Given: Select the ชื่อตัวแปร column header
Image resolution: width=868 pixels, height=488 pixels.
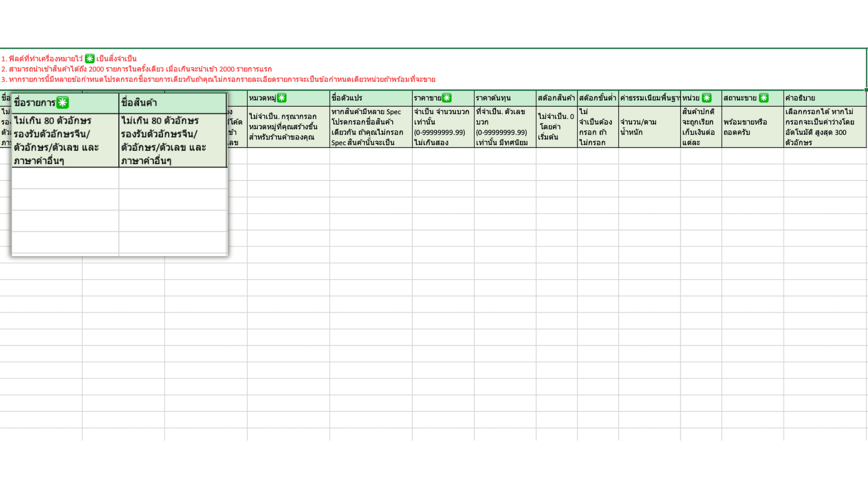Looking at the screenshot, I should pyautogui.click(x=370, y=98).
